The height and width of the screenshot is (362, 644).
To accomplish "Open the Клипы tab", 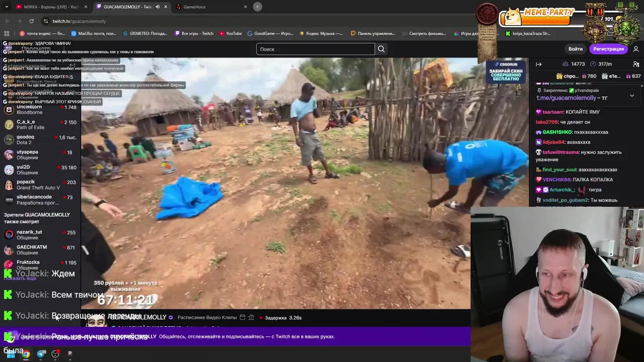I will click(x=229, y=318).
